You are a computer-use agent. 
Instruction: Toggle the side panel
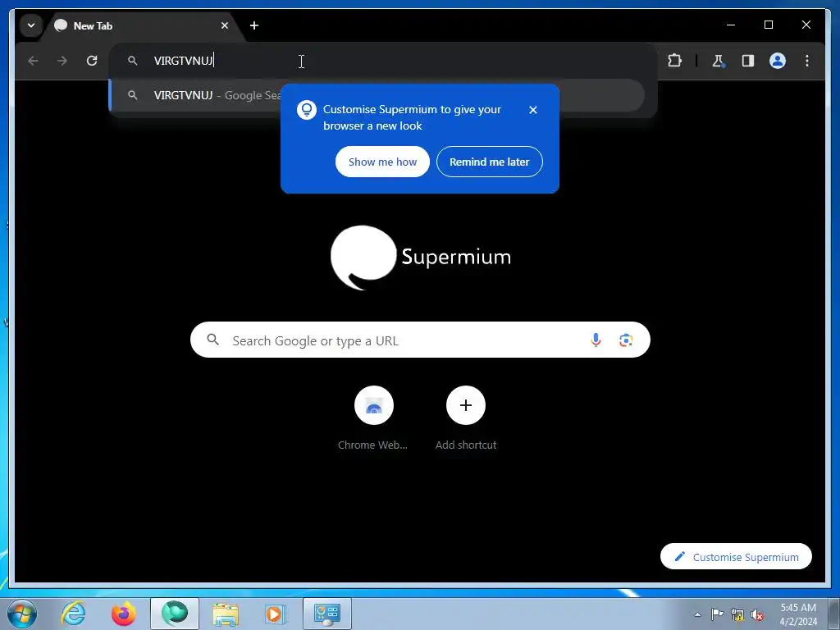748,61
